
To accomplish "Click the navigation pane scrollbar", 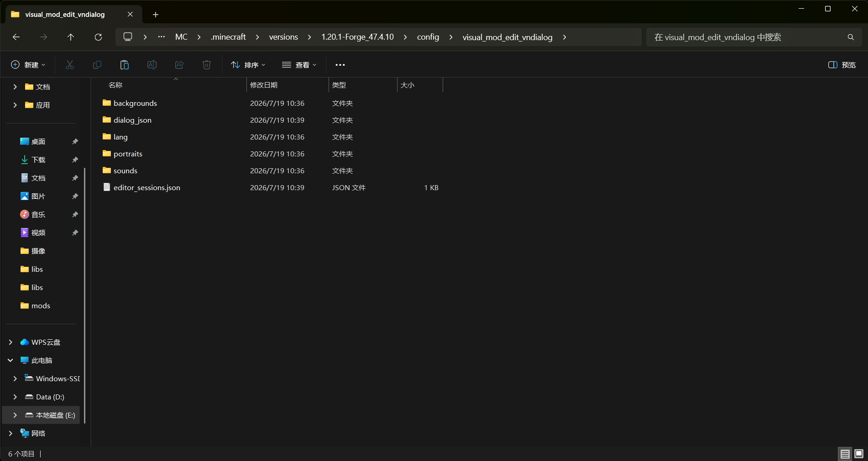I will [85, 295].
